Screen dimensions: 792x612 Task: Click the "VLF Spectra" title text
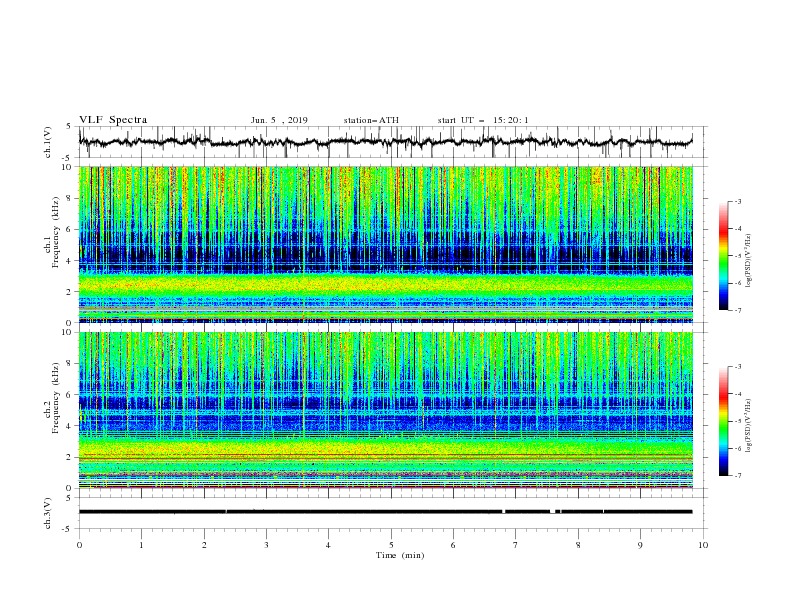click(113, 120)
